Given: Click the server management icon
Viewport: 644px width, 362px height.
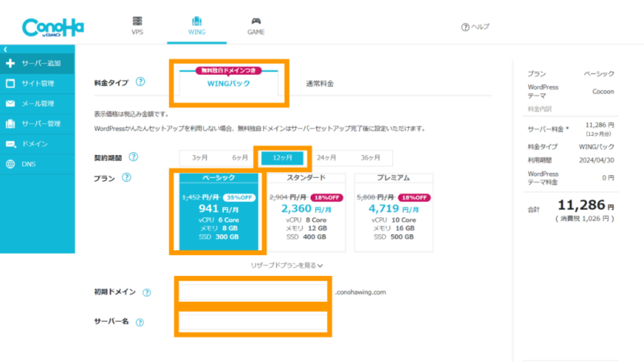Looking at the screenshot, I should [10, 124].
